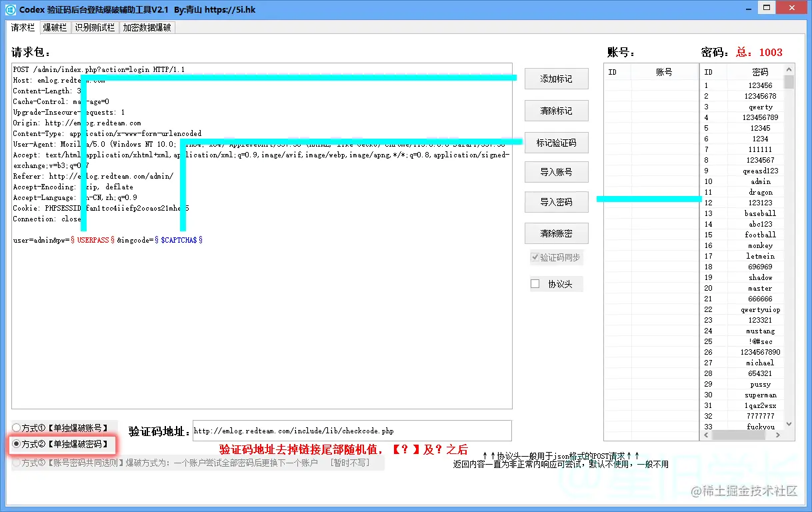The width and height of the screenshot is (812, 512).
Task: Click the 导入账号 button
Action: point(556,172)
